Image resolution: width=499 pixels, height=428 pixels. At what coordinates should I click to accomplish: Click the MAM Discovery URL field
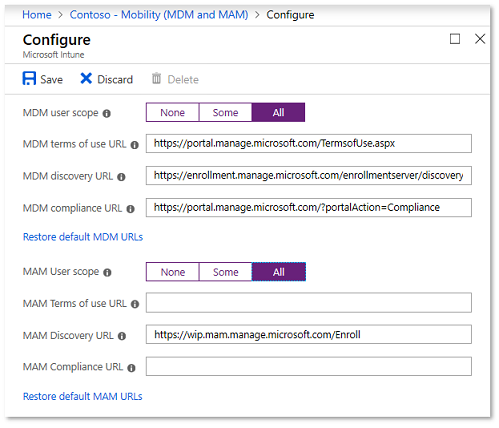(x=309, y=334)
